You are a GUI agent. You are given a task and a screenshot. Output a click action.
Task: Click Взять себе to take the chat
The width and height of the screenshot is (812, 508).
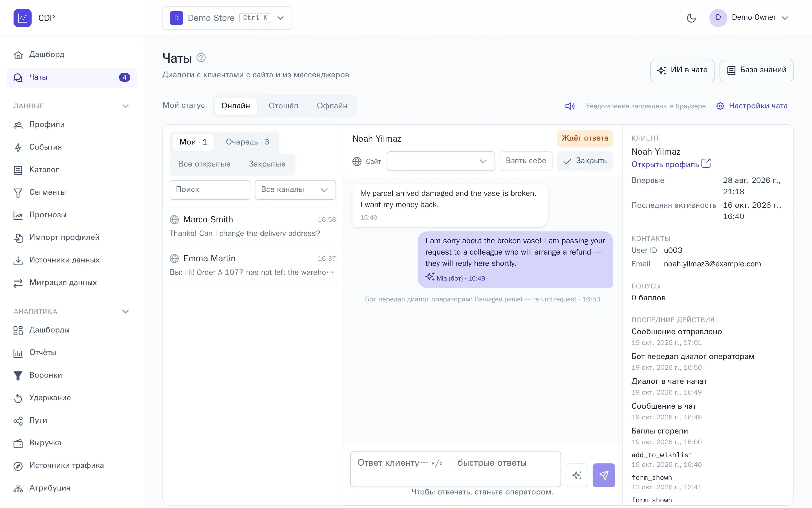point(526,161)
